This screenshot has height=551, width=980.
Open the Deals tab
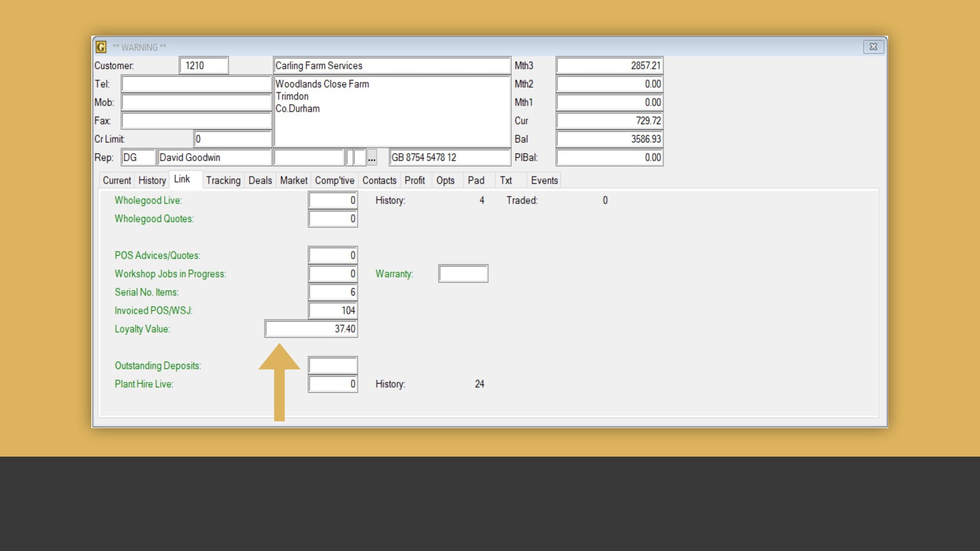point(260,181)
